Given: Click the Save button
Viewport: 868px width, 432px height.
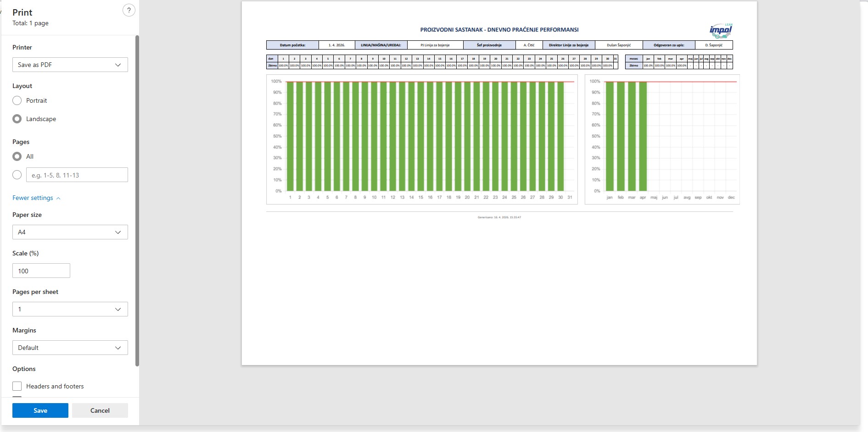Looking at the screenshot, I should point(40,410).
